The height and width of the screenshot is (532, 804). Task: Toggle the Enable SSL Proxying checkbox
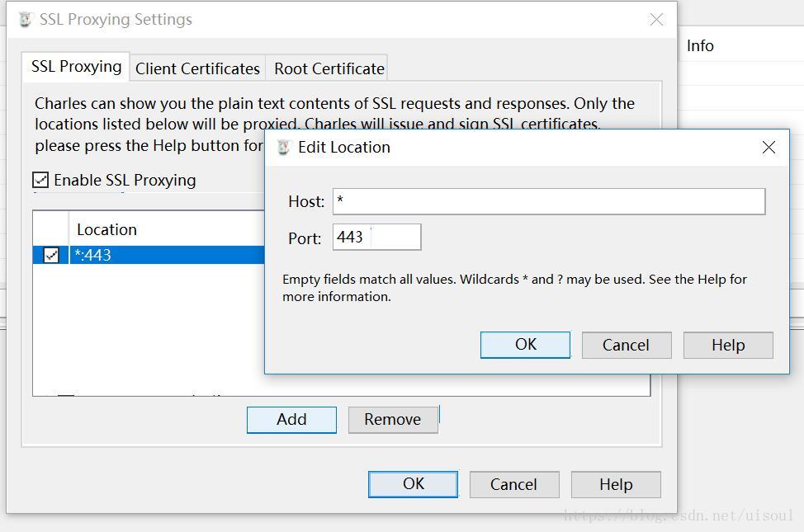pos(40,180)
